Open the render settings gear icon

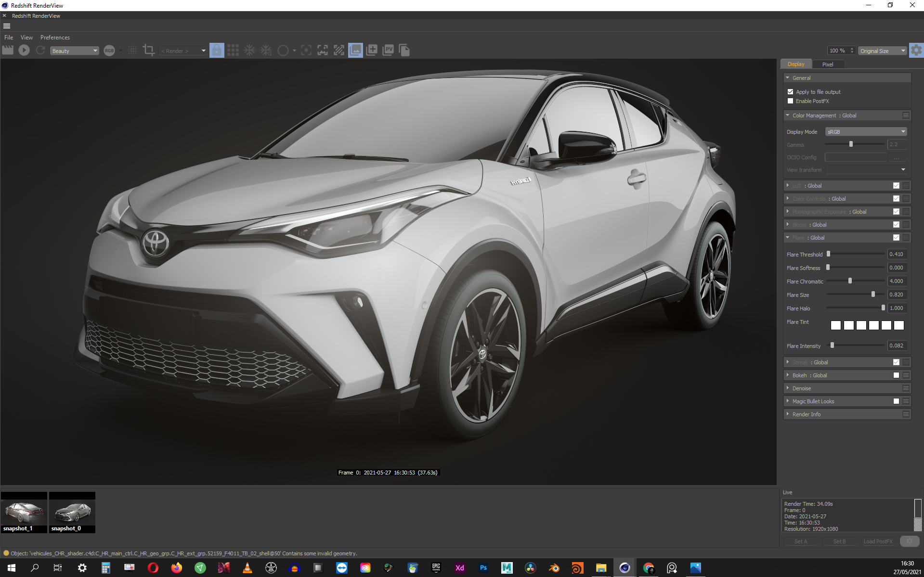[x=916, y=50]
